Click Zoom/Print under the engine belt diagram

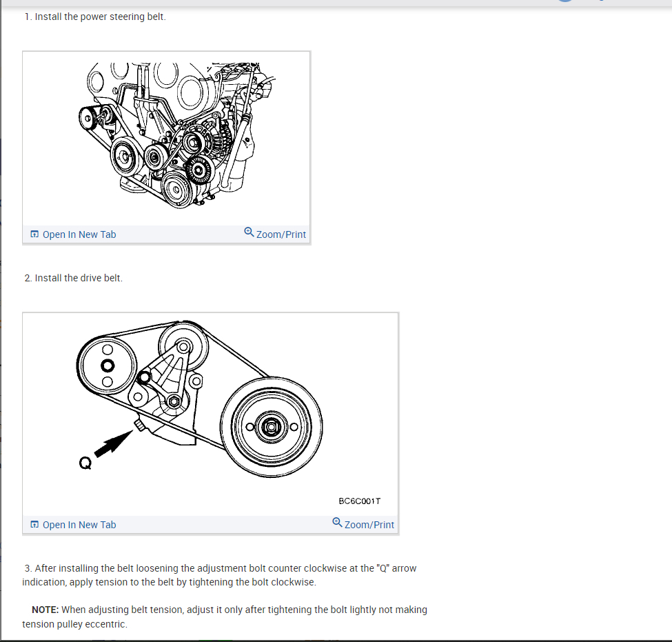click(x=275, y=234)
